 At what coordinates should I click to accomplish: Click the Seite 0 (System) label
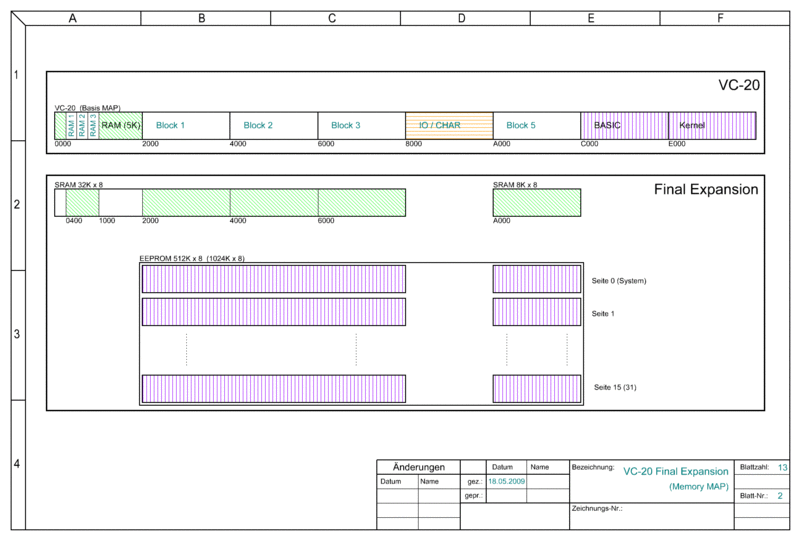tap(620, 281)
